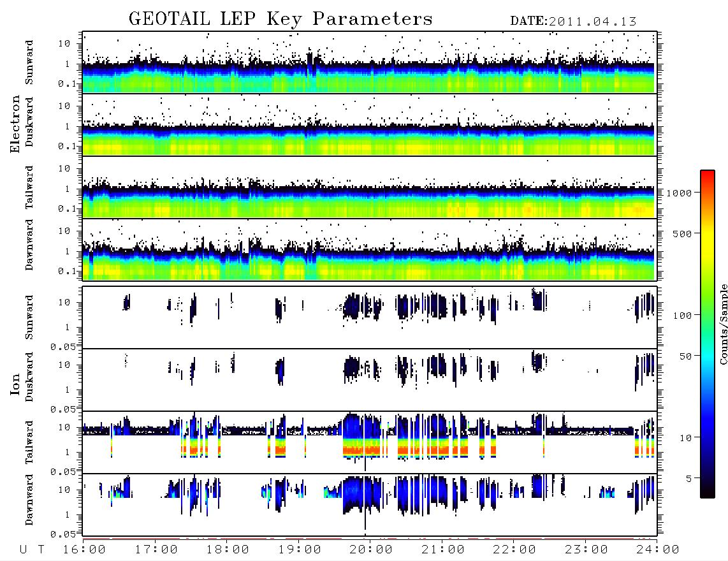
Task: Click the Electron Sunward spectrogram panel
Action: 370,62
